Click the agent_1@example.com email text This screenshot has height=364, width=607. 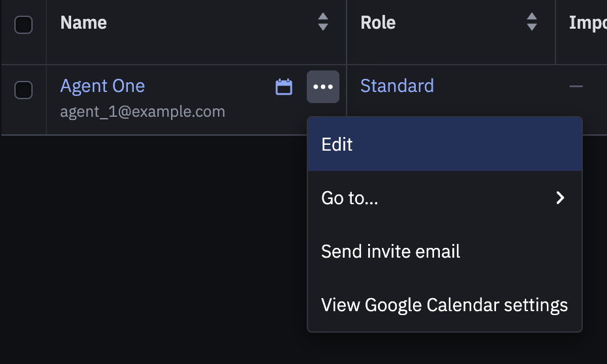pos(142,112)
